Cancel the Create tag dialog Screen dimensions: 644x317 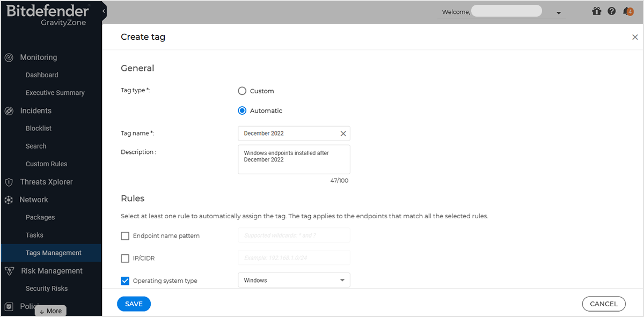(604, 304)
